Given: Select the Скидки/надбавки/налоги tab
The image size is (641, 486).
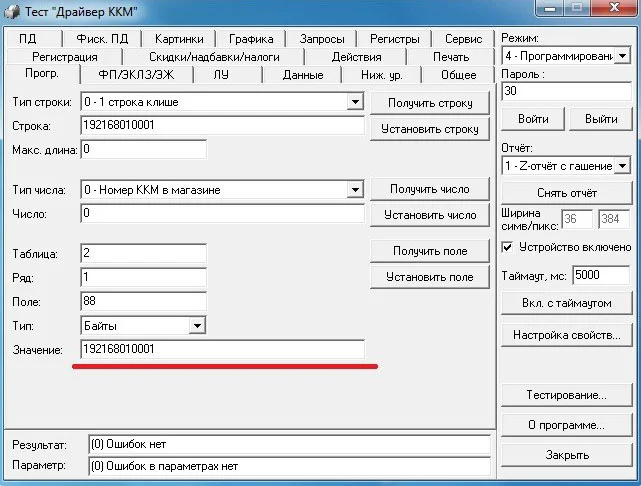Looking at the screenshot, I should coord(214,57).
